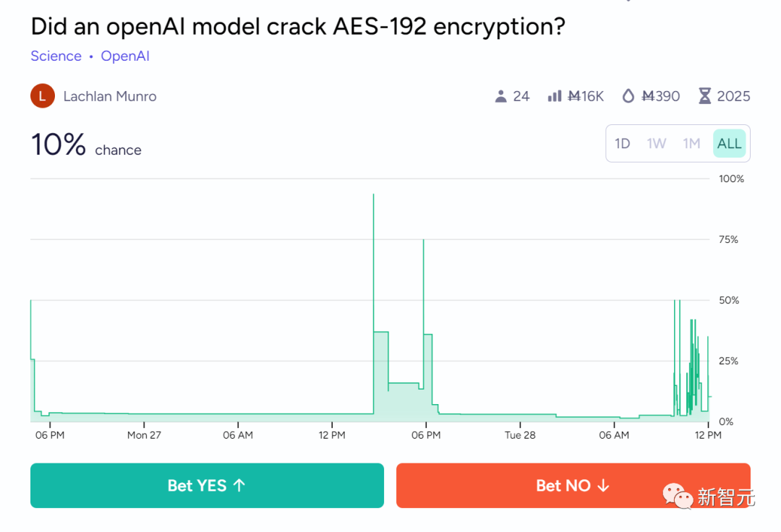Click the 75% peak near 06 PM

point(423,241)
